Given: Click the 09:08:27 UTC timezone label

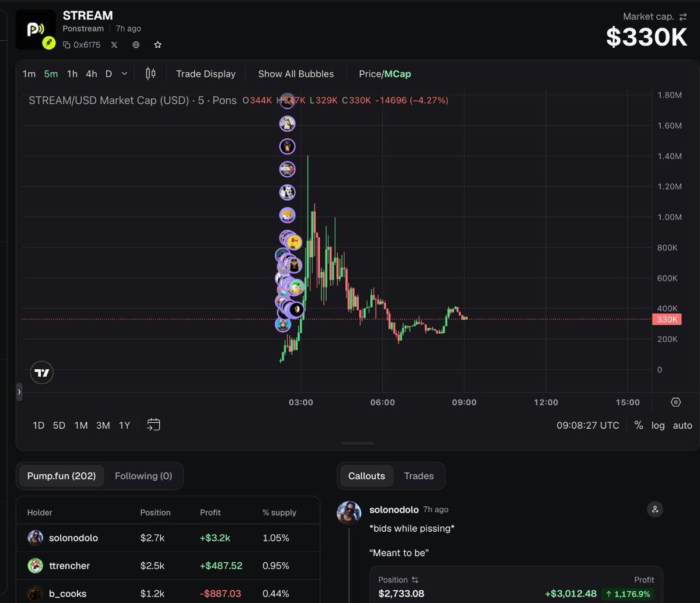Looking at the screenshot, I should (588, 426).
